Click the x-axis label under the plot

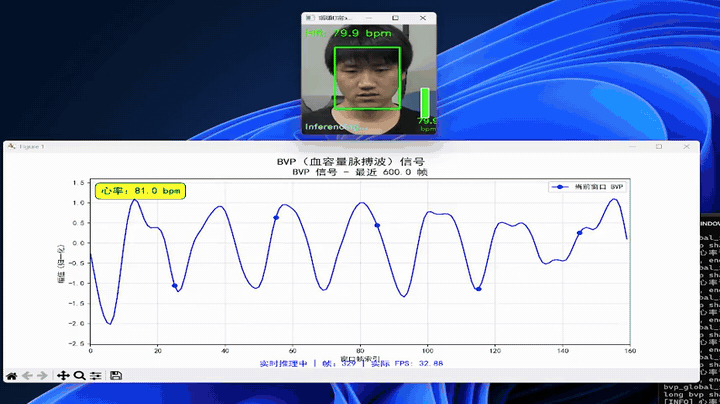point(360,359)
